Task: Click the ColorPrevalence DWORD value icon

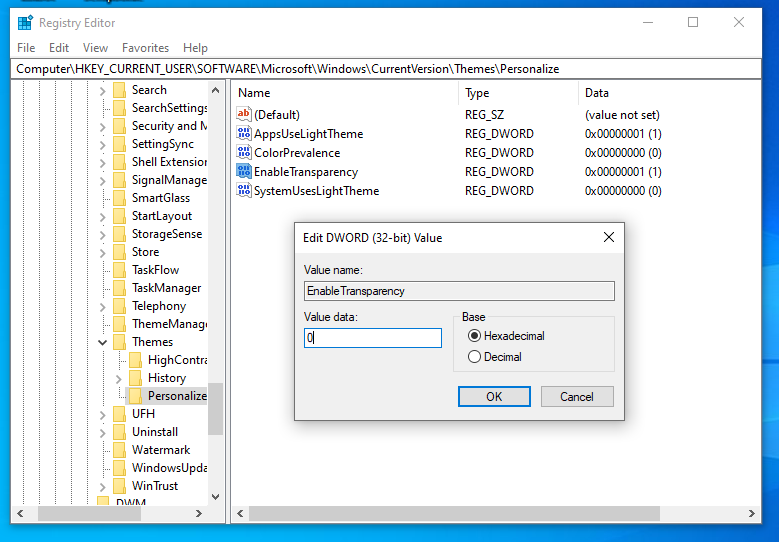Action: [244, 153]
